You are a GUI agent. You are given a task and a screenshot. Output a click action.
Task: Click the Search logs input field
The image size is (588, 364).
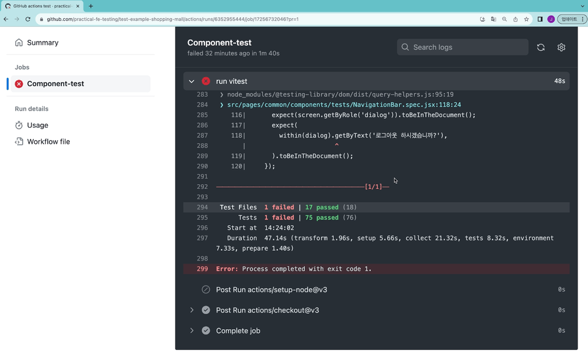[x=467, y=47]
